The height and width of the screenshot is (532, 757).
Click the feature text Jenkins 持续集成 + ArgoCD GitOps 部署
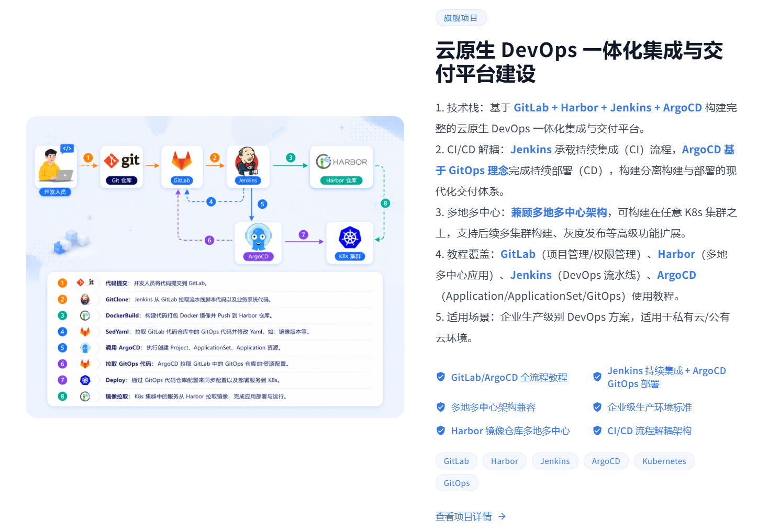point(666,377)
